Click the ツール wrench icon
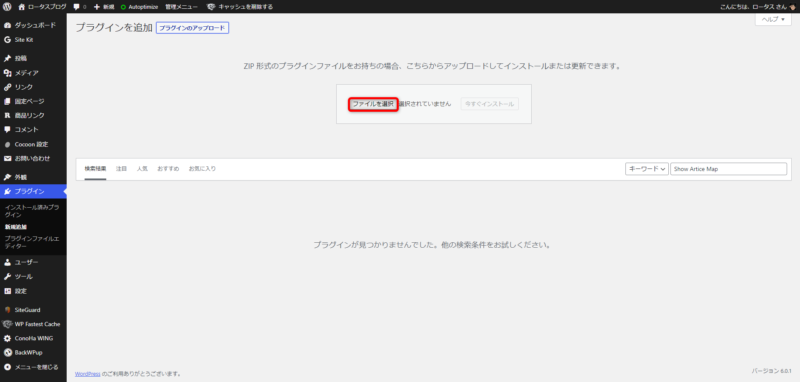Screen dimensions: 800x382 click(7, 276)
